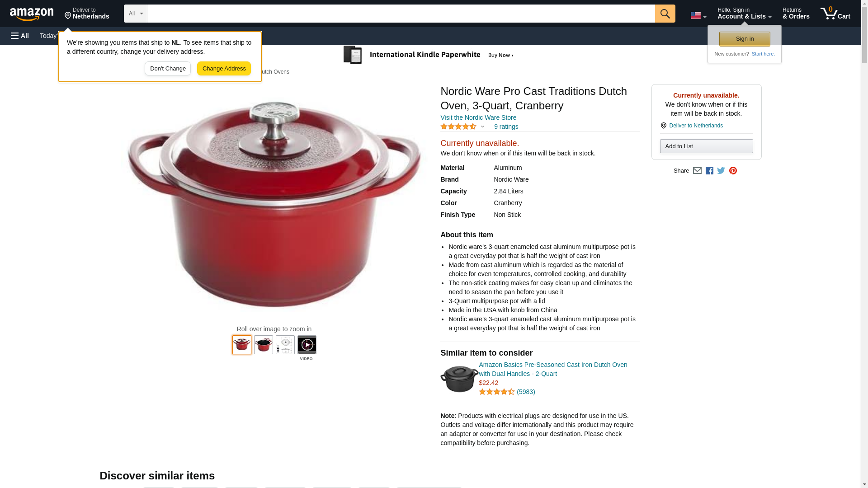Expand the search category All dropdown
The image size is (868, 488).
point(136,14)
